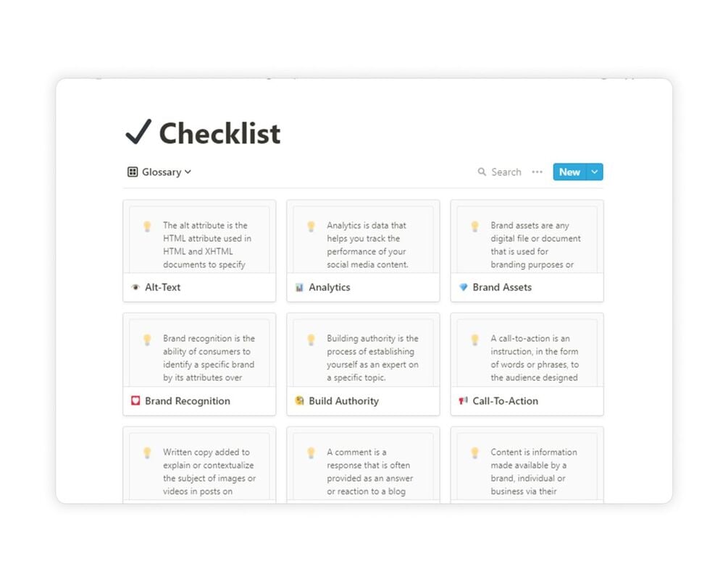Open the Glossary view dropdown
Viewport: 728px width, 582px height.
[188, 172]
